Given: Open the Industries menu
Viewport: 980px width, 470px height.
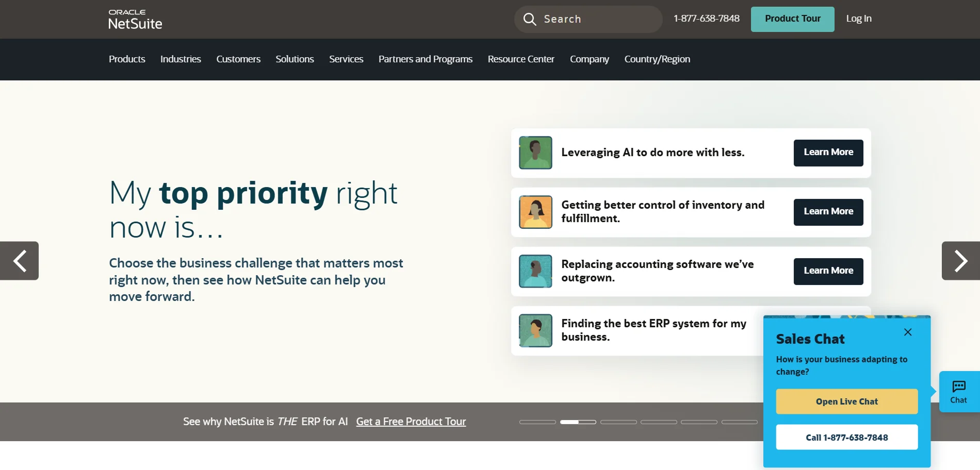Looking at the screenshot, I should click(x=181, y=59).
